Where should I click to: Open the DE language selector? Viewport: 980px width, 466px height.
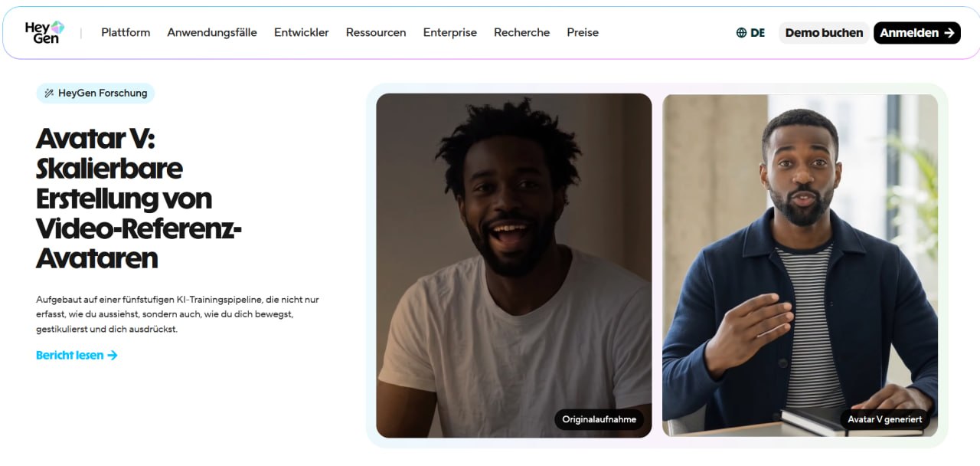[x=750, y=33]
